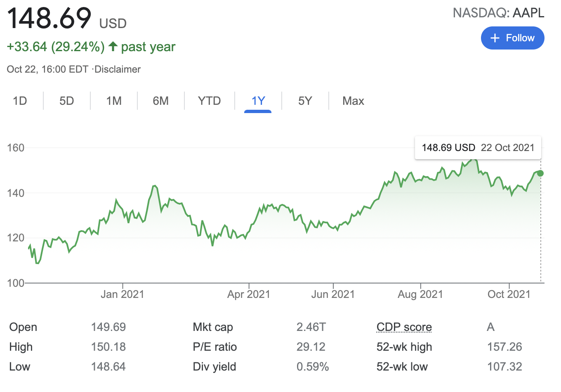
Task: Open the 5Y chart view
Action: [305, 100]
